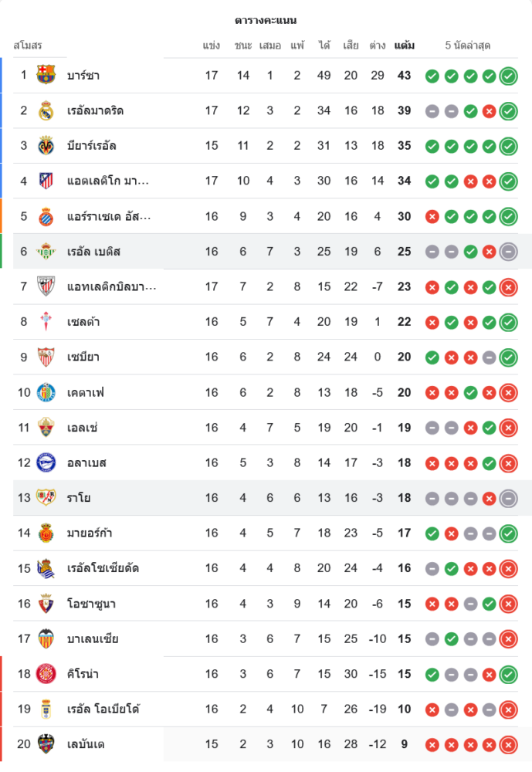
Task: Click the Levante crest in last place
Action: tap(46, 744)
